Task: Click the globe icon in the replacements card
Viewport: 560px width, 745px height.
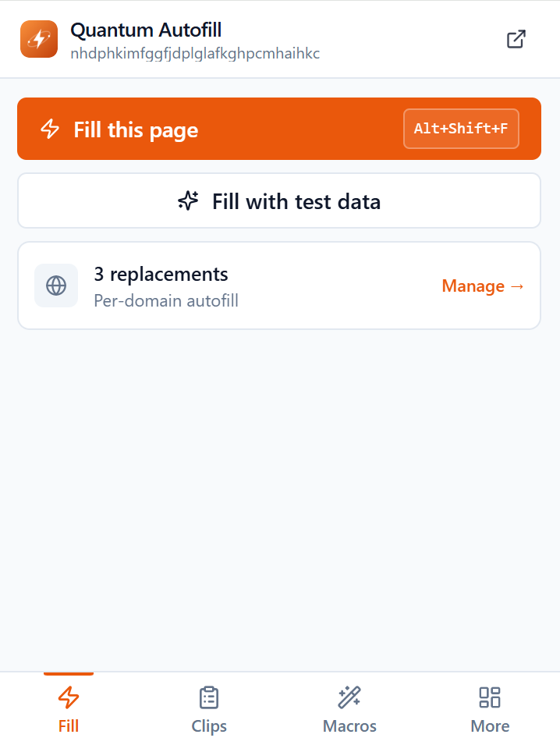Action: point(56,286)
